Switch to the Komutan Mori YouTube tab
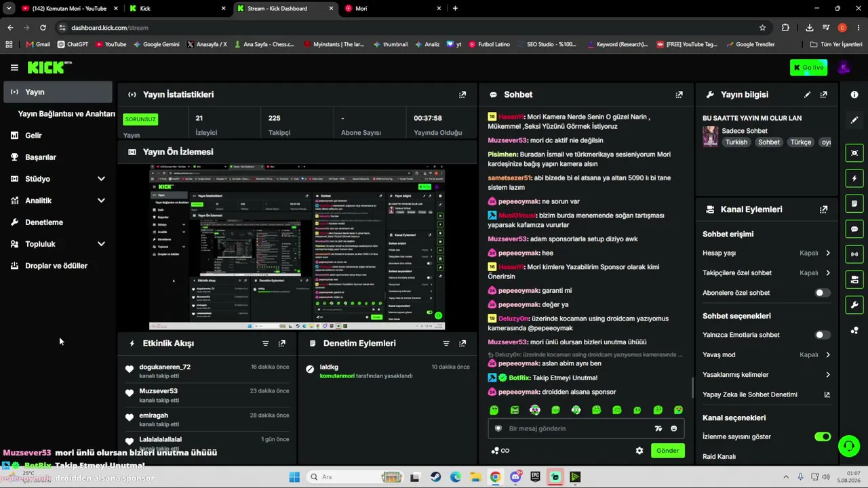 [x=70, y=8]
